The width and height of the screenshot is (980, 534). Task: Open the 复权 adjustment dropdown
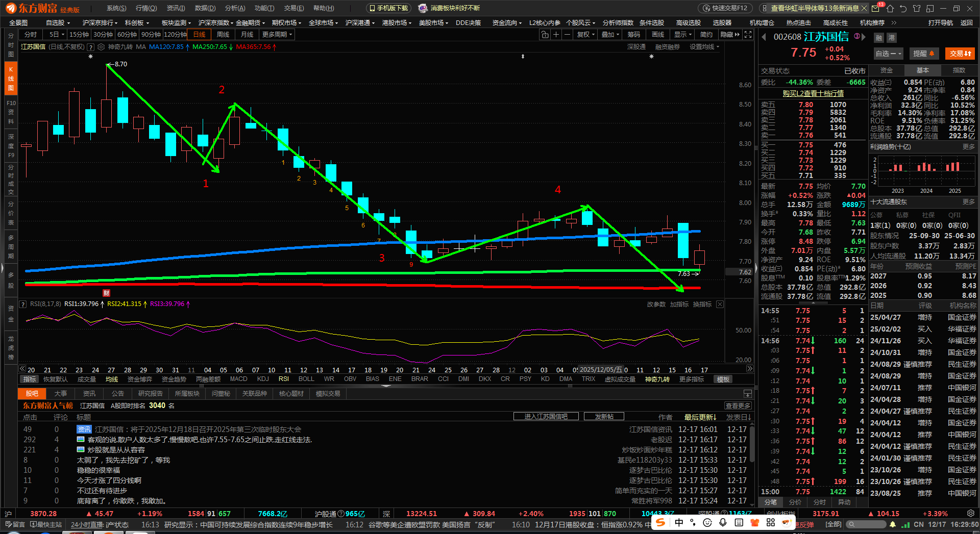(x=585, y=35)
